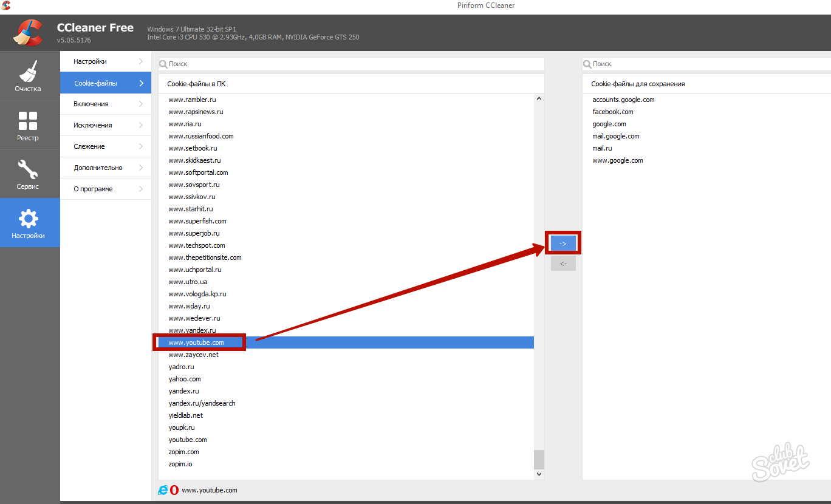Image resolution: width=831 pixels, height=504 pixels.
Task: Click magnifier icon in left search box
Action: pos(163,64)
